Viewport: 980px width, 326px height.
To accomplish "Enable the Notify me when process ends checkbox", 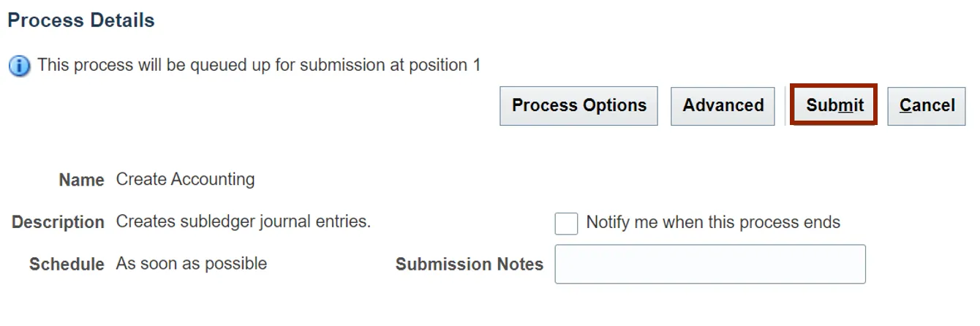I will pos(566,223).
